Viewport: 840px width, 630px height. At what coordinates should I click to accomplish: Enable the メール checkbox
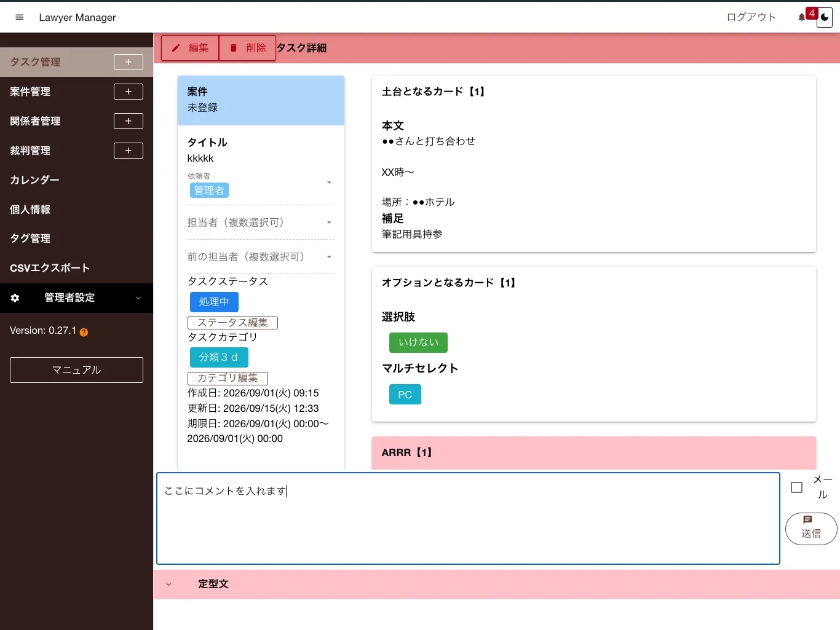797,487
